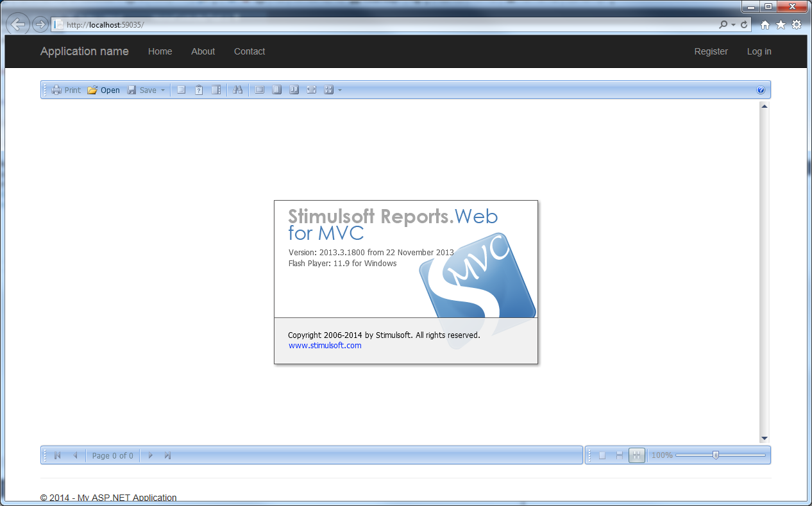Toggle the thumbnails panel icon

coord(216,90)
